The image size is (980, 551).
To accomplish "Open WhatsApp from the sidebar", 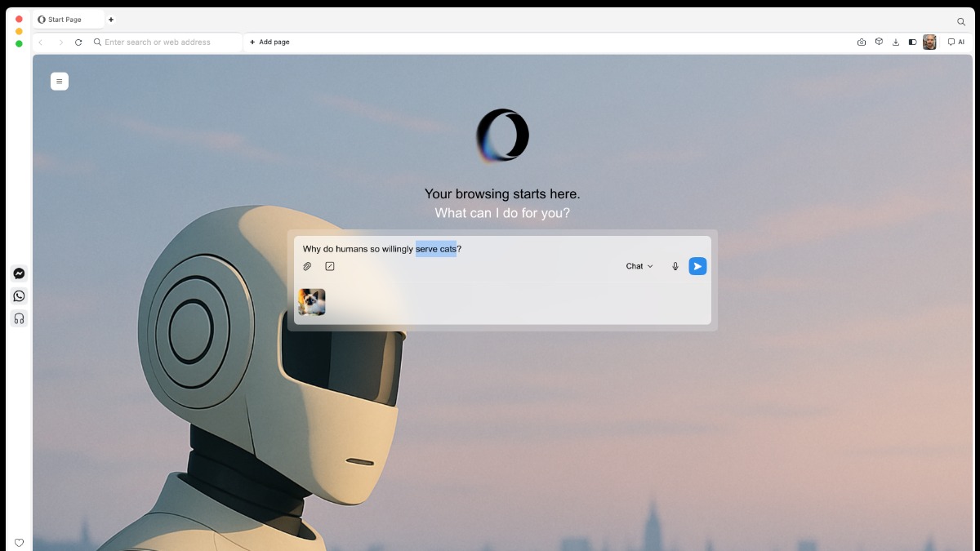I will click(19, 296).
